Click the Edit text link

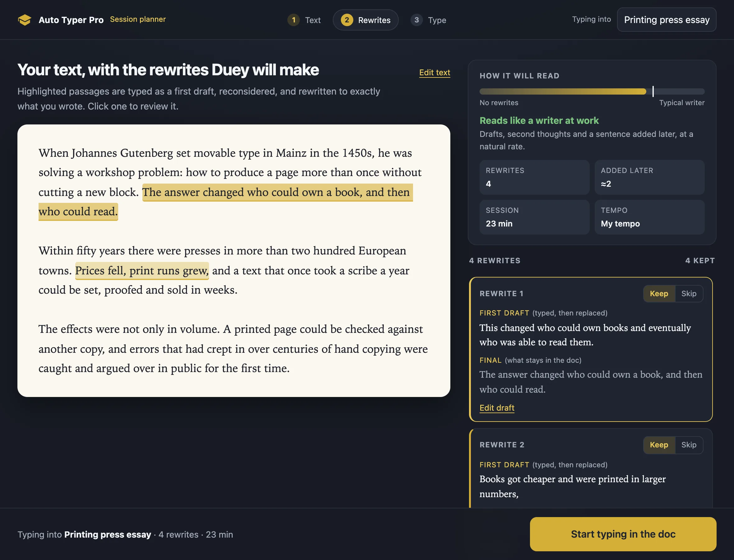tap(434, 72)
